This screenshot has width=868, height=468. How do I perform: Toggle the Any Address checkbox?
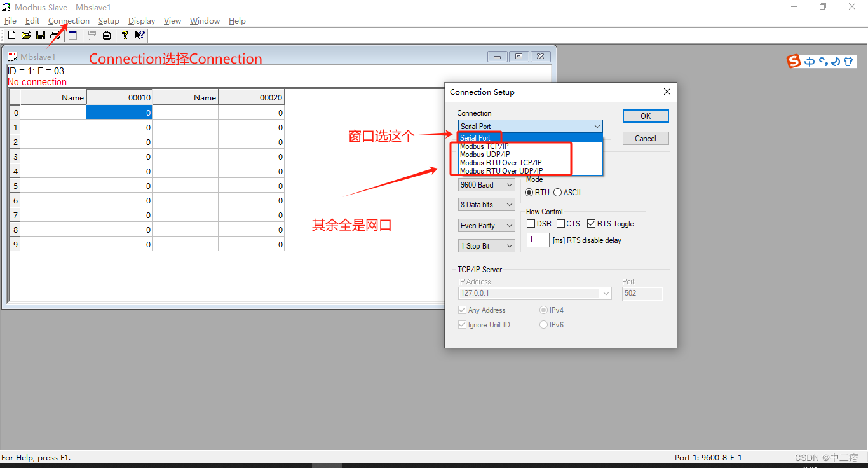tap(462, 310)
